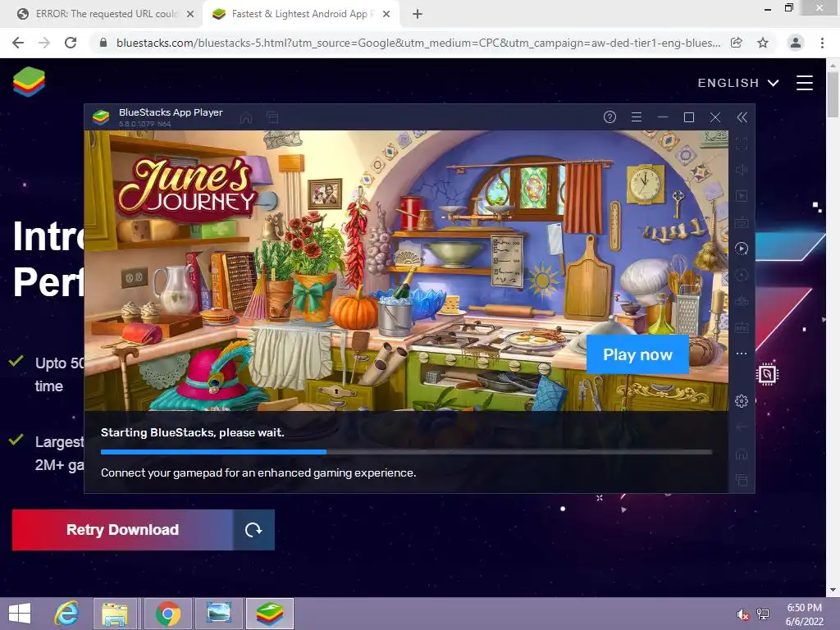Click BlueStacks sidebar memory trim icon
The height and width of the screenshot is (630, 840).
742,301
